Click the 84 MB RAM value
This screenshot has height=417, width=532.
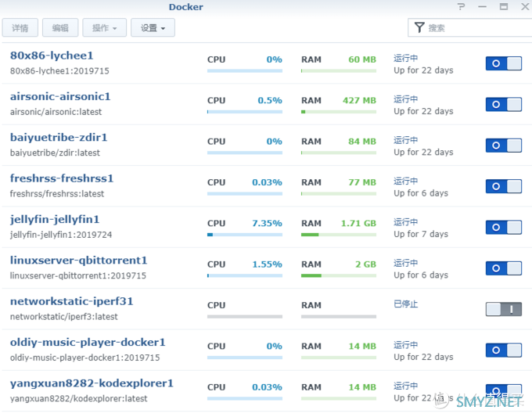point(362,142)
